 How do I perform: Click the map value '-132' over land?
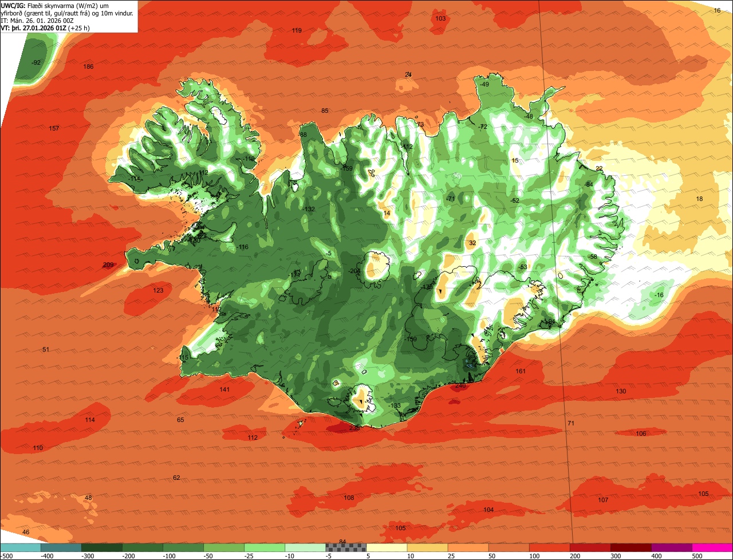pyautogui.click(x=309, y=210)
